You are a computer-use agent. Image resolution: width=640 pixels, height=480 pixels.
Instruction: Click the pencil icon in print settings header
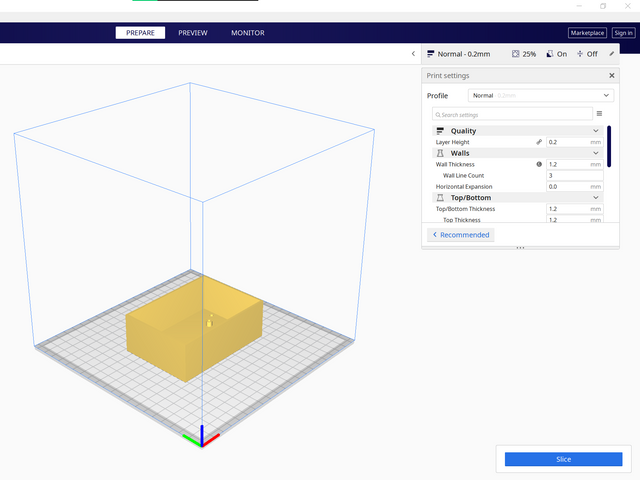tap(611, 54)
